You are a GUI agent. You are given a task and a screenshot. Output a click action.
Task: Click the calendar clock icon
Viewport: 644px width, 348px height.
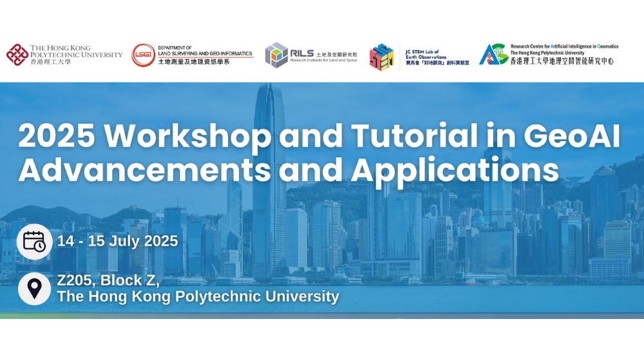[34, 242]
